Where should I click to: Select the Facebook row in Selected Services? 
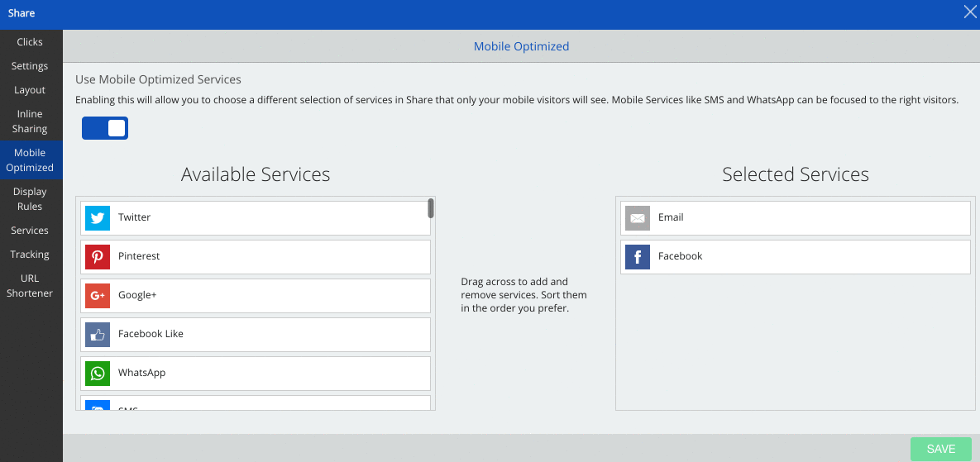[x=796, y=256]
